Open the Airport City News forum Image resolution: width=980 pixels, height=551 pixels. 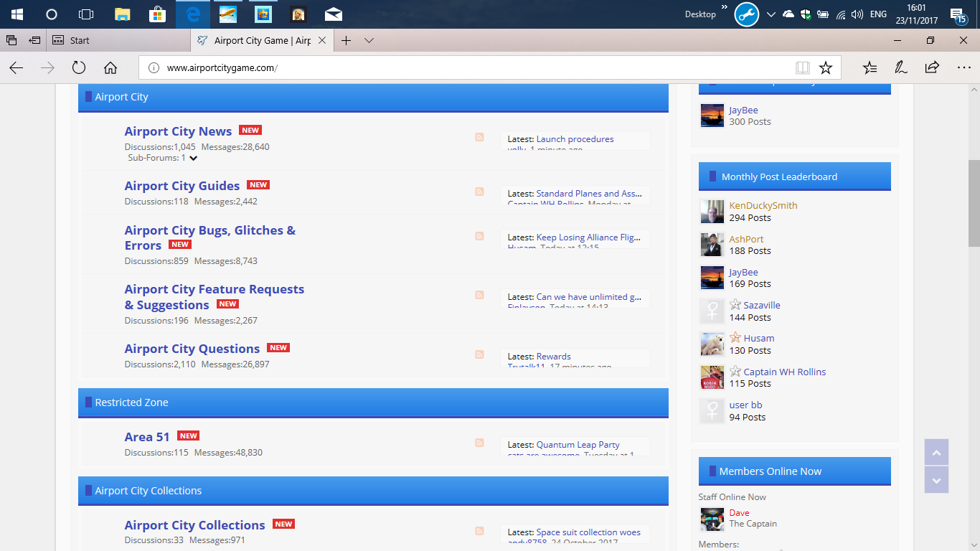[x=178, y=131]
